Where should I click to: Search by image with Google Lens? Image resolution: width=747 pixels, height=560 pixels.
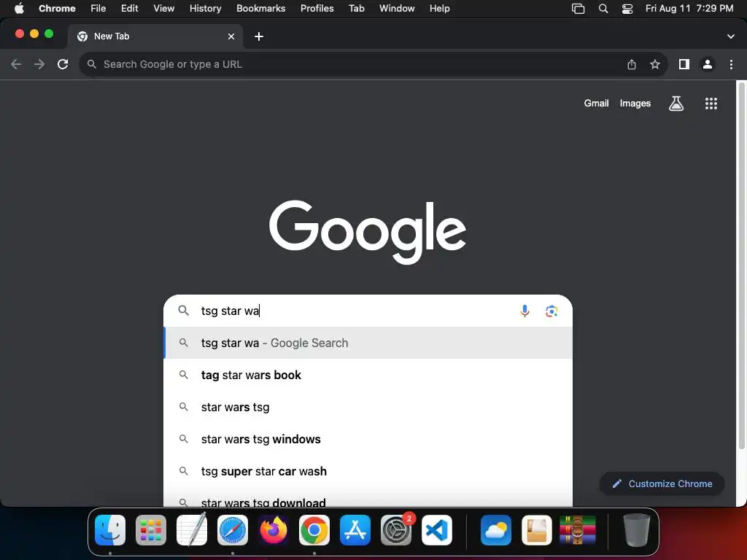point(551,311)
